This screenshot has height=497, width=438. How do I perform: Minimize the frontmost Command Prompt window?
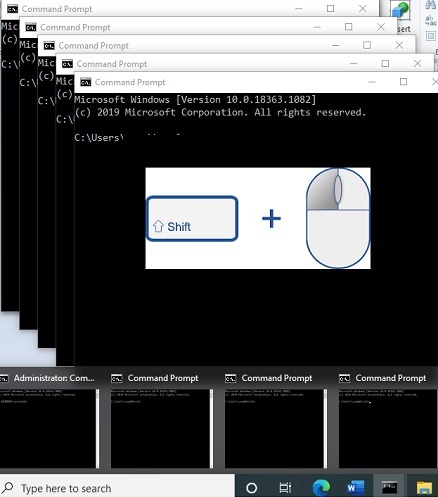[x=372, y=82]
